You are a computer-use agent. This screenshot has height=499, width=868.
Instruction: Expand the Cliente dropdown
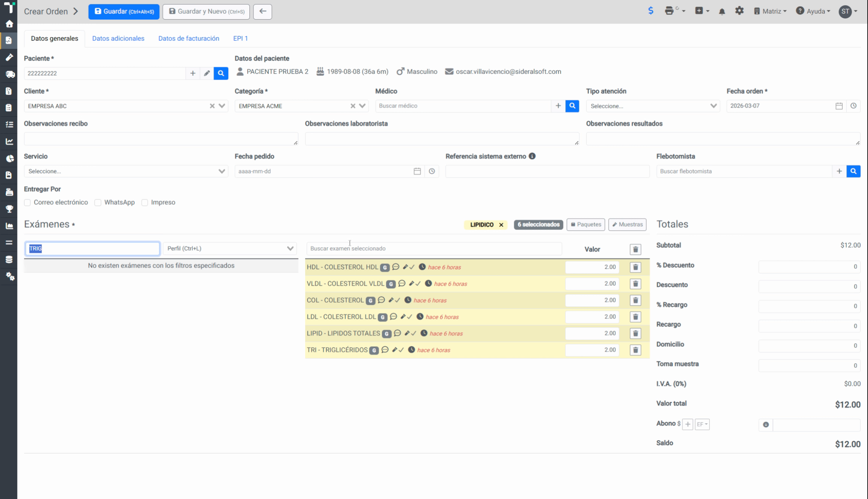[222, 106]
